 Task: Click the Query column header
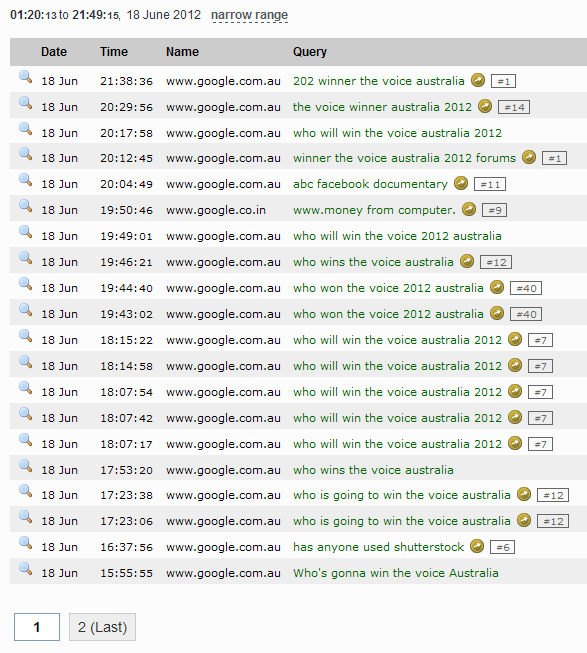pyautogui.click(x=310, y=52)
